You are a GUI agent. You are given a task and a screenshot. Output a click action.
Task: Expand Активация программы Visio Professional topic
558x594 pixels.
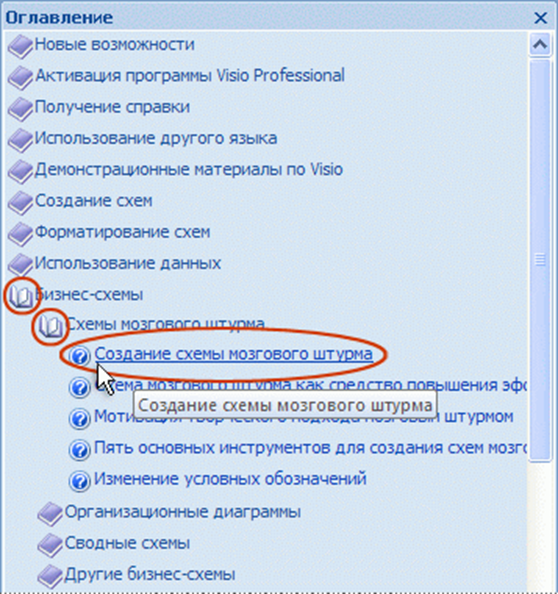(x=190, y=75)
